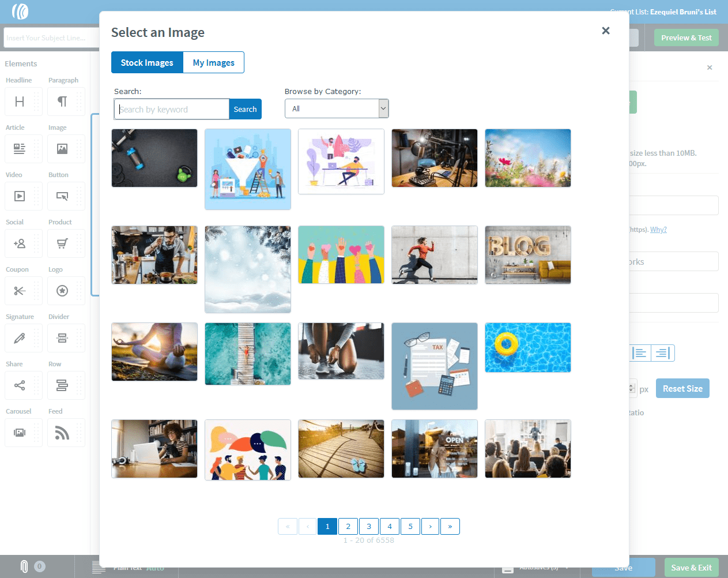Go to page 3 of results

[x=369, y=526]
